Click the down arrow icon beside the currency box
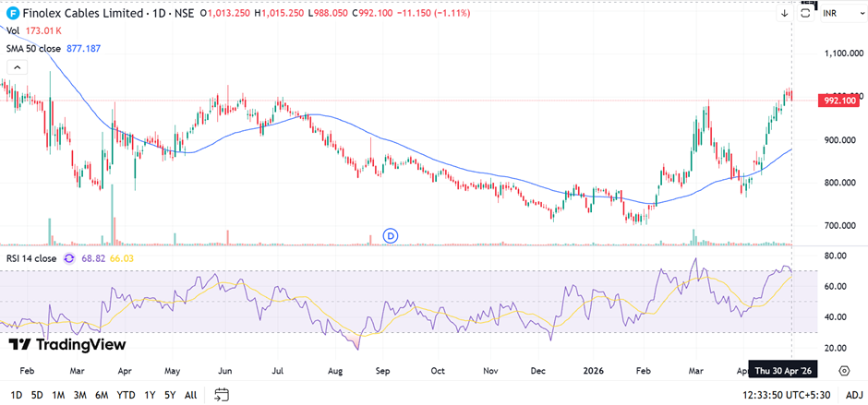The height and width of the screenshot is (405, 868). (784, 14)
